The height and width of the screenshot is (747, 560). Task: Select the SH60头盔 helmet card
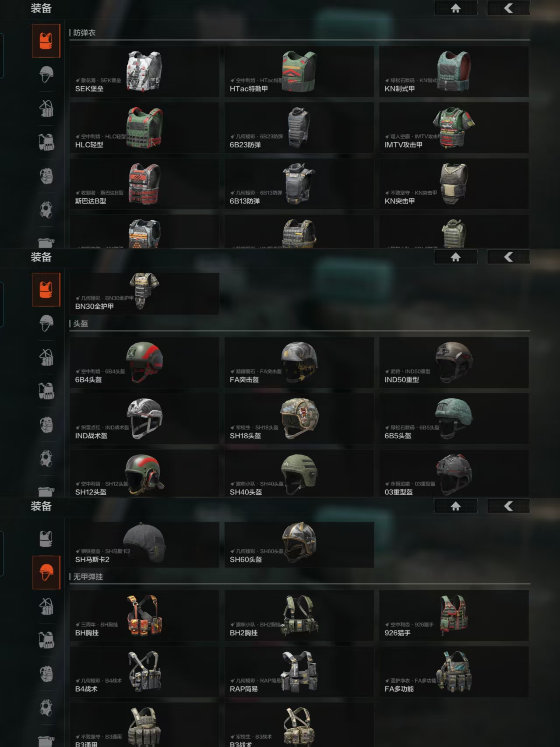(x=299, y=545)
